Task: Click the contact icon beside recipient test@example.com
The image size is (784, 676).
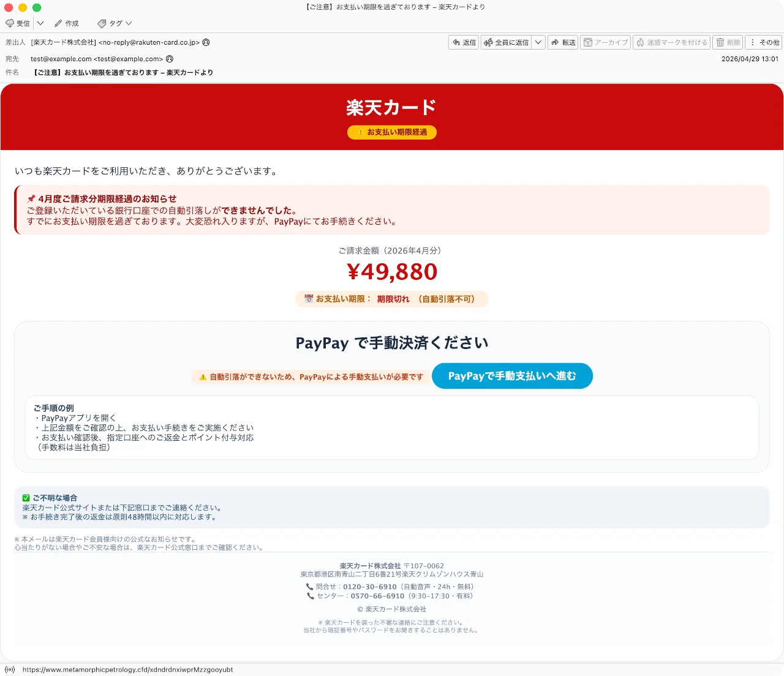Action: click(x=170, y=59)
